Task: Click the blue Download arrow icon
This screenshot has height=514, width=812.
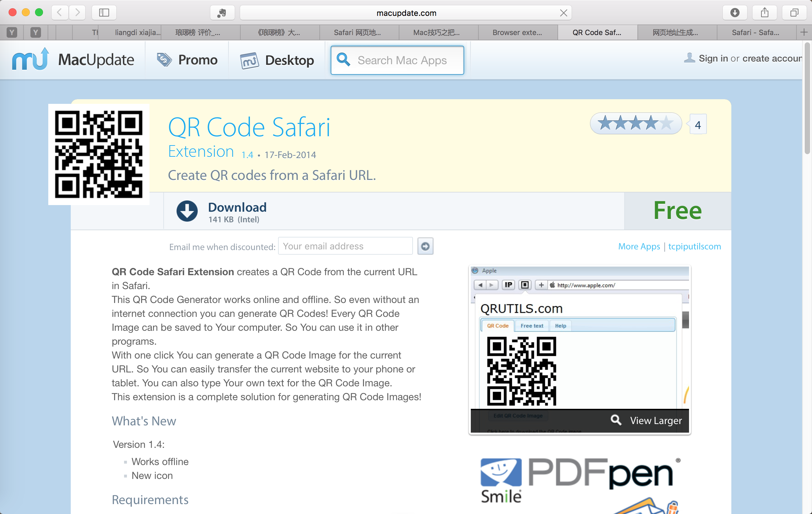Action: (187, 211)
